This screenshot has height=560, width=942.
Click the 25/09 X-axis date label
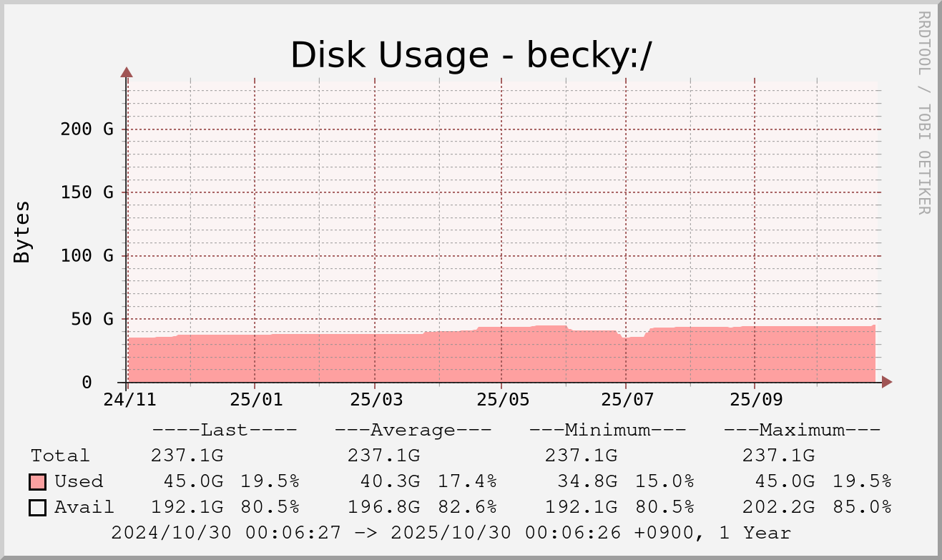tap(754, 400)
